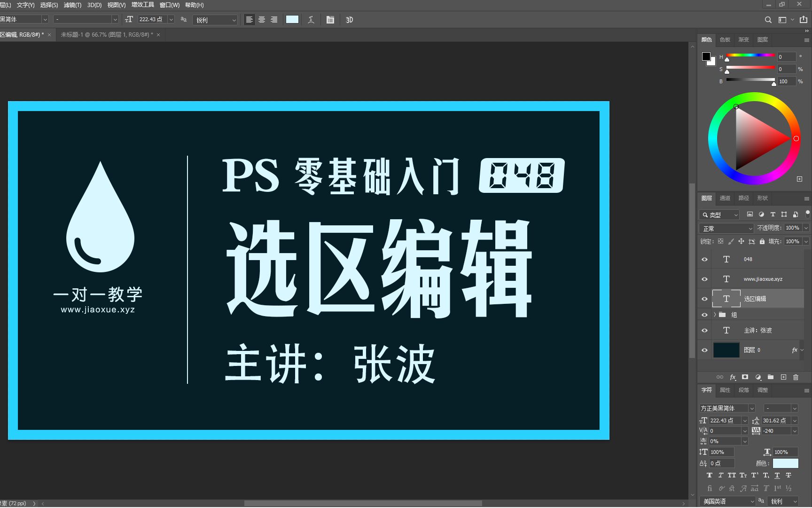Open 美国英语 language dropdown

[727, 501]
